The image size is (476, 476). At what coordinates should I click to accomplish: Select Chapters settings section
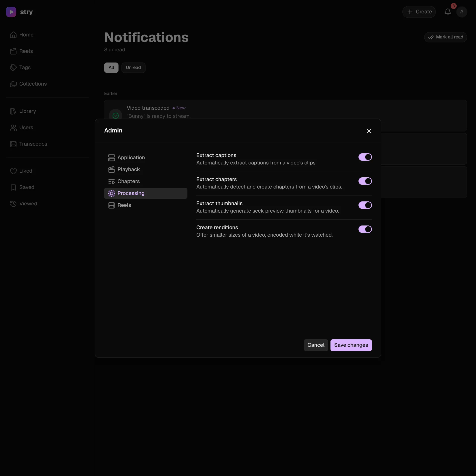tap(146, 181)
